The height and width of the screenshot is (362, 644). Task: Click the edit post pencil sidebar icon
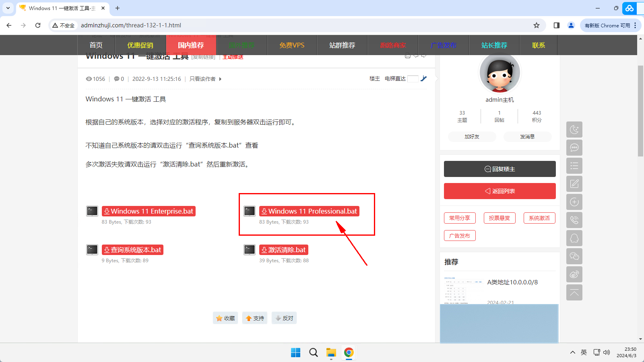coord(574,184)
